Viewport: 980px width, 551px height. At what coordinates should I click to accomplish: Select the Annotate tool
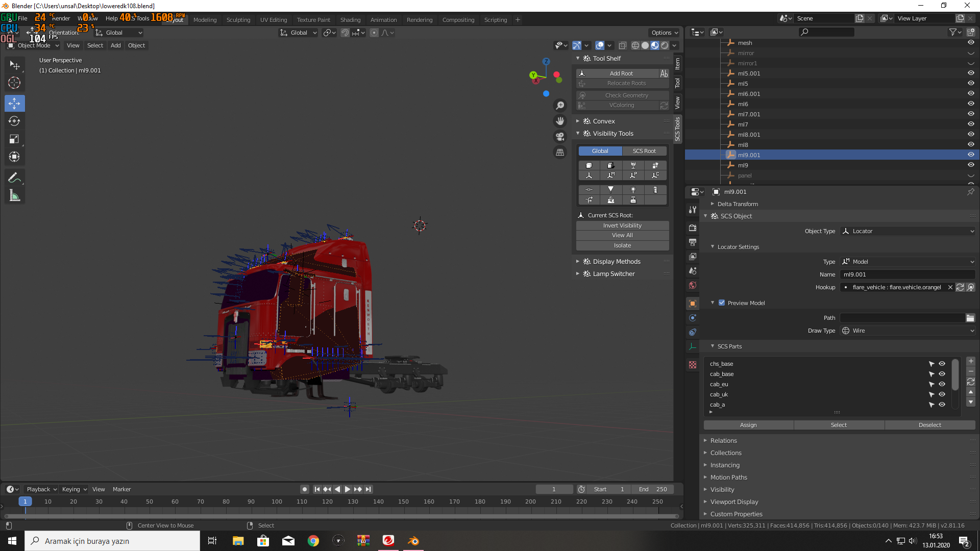pos(14,178)
